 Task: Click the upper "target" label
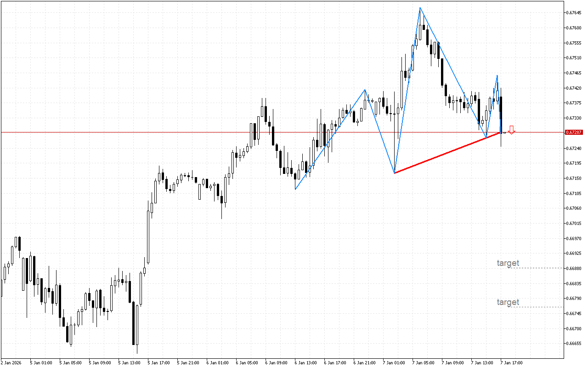tap(508, 263)
